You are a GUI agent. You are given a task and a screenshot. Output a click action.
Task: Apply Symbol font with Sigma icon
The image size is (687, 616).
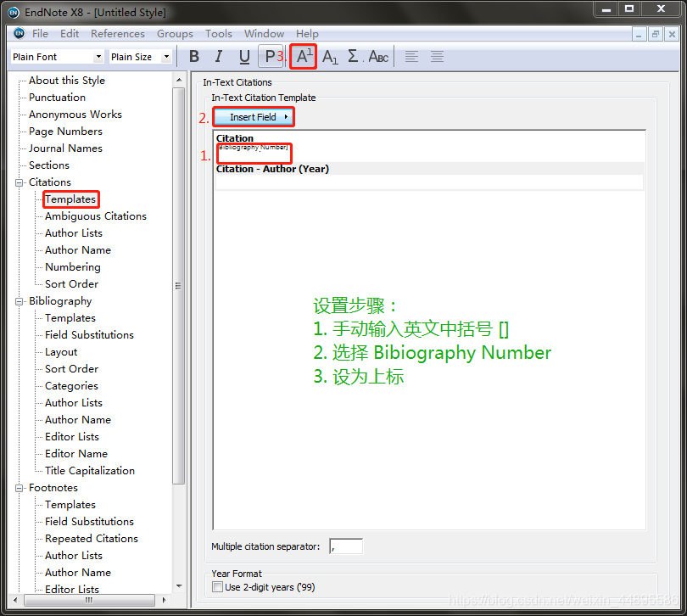[353, 57]
